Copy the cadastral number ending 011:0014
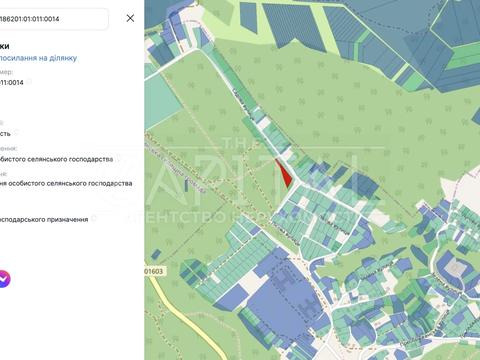 (x=29, y=82)
